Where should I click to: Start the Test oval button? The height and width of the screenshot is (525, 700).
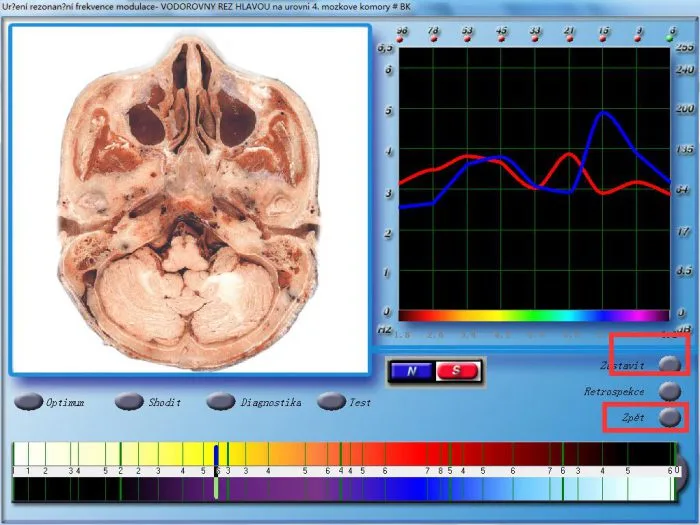(331, 401)
